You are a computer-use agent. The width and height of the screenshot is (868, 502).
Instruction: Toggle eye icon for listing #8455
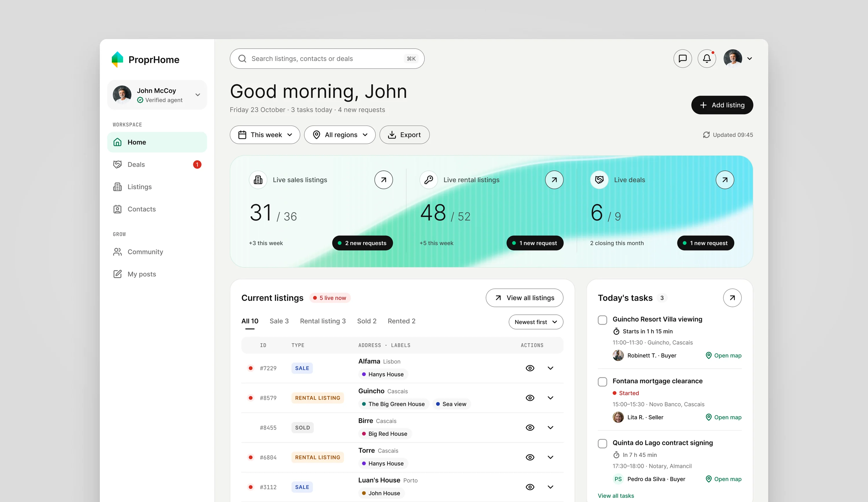pyautogui.click(x=530, y=427)
